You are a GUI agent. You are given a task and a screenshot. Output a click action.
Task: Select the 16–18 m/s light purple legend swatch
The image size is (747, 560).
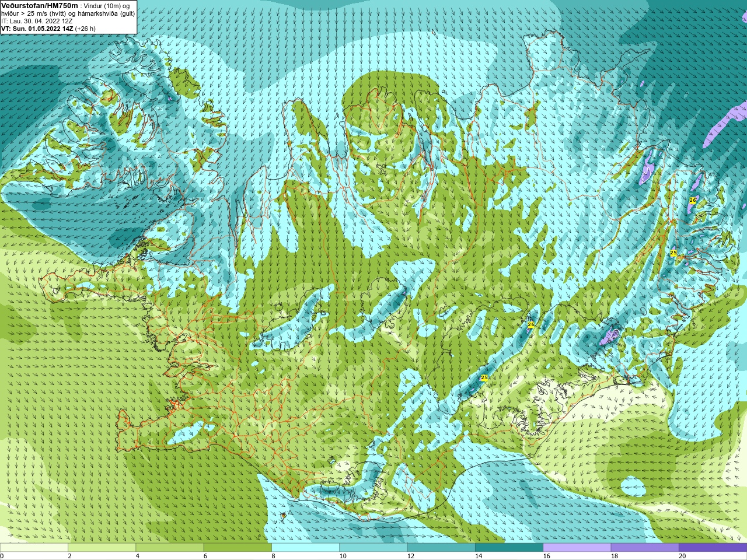pyautogui.click(x=577, y=548)
